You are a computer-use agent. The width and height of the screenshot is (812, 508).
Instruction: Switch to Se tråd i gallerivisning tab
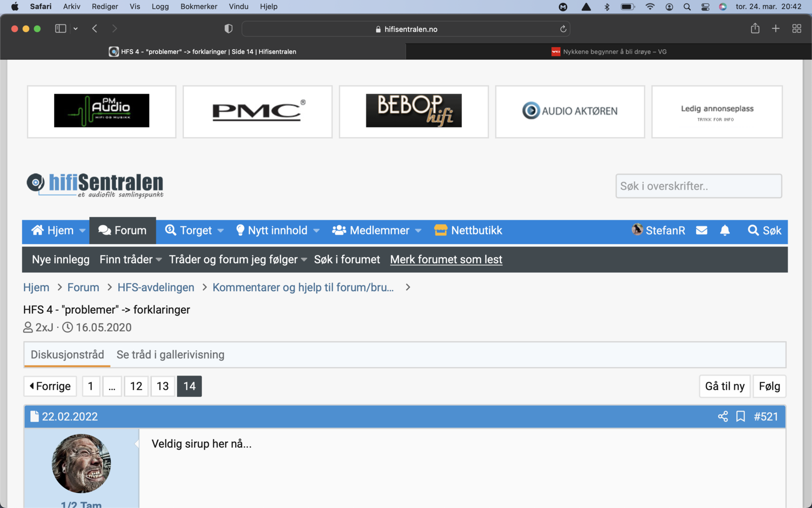click(x=171, y=355)
